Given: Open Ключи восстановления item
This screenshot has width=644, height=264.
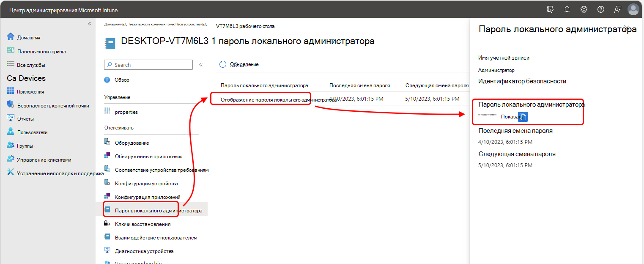Looking at the screenshot, I should 143,224.
